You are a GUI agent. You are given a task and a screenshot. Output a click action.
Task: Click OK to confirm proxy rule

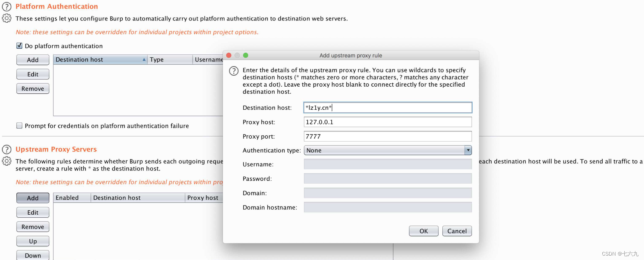[423, 231]
